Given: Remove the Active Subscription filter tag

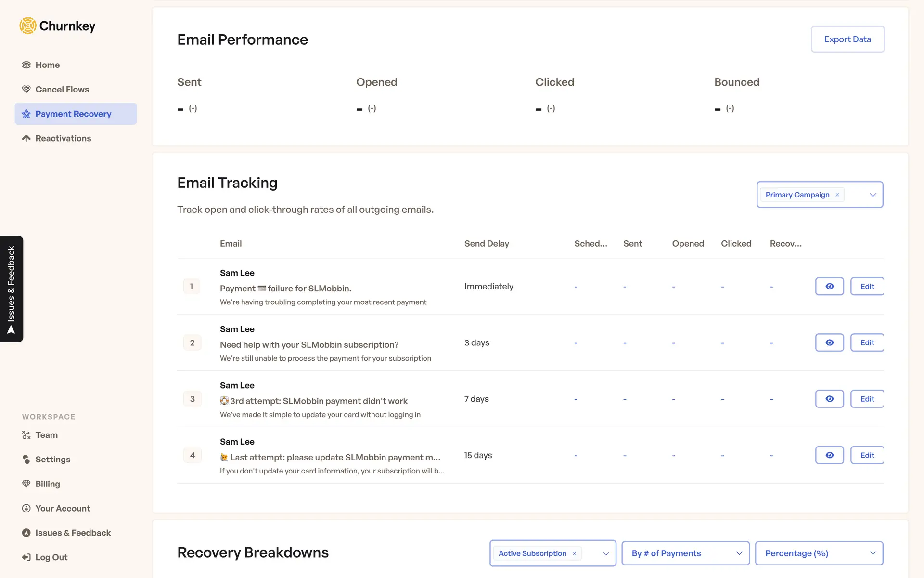Looking at the screenshot, I should point(574,554).
